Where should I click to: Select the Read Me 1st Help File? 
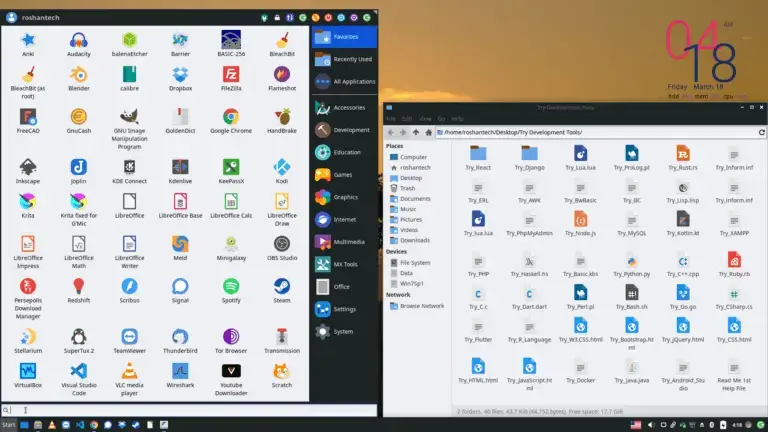coord(734,376)
